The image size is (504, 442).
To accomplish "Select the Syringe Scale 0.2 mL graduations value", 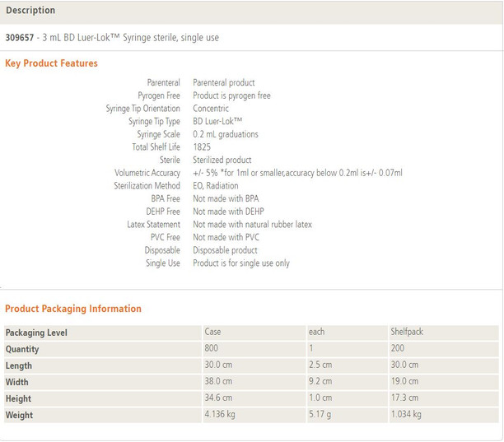I will (226, 134).
